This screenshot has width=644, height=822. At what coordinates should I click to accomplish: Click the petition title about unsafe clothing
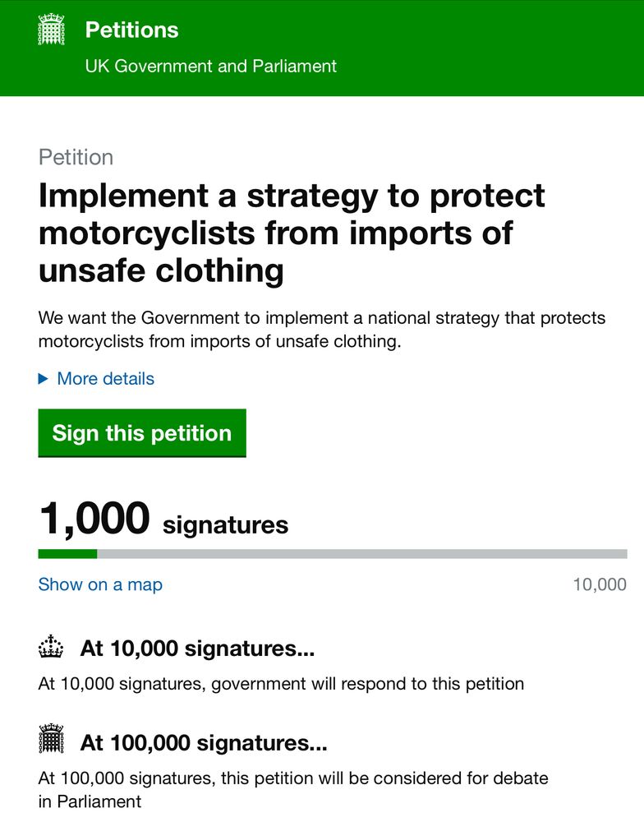[x=292, y=233]
